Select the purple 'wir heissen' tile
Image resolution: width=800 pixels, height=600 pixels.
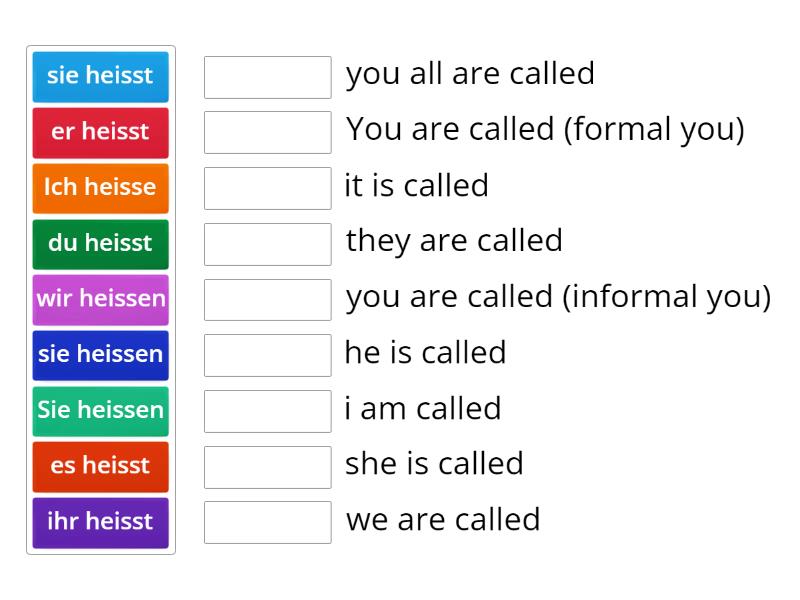100,299
